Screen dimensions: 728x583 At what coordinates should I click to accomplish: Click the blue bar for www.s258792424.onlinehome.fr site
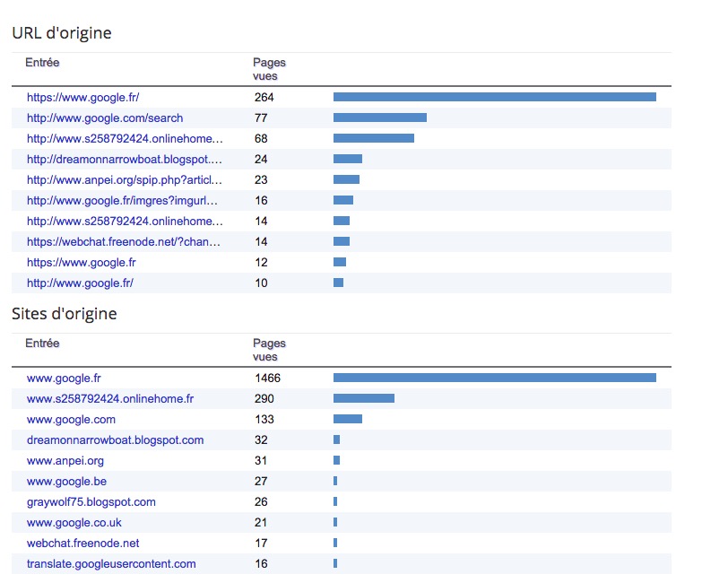363,398
